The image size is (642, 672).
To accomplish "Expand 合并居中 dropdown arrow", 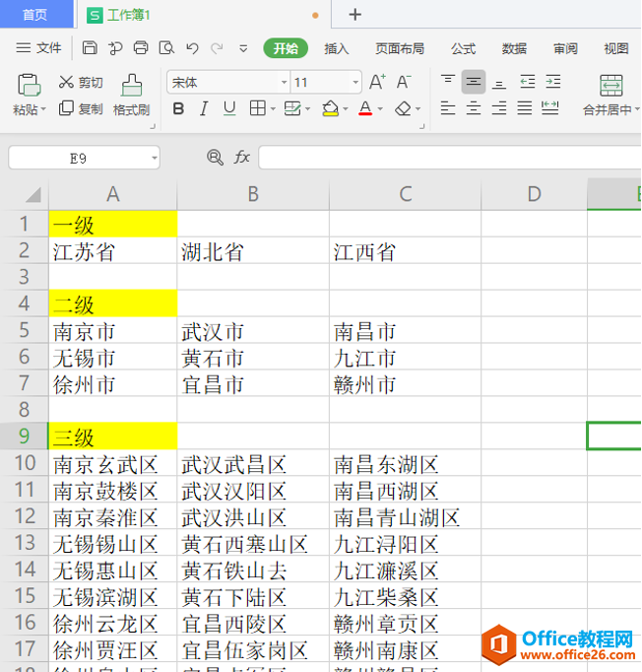I will click(x=637, y=109).
